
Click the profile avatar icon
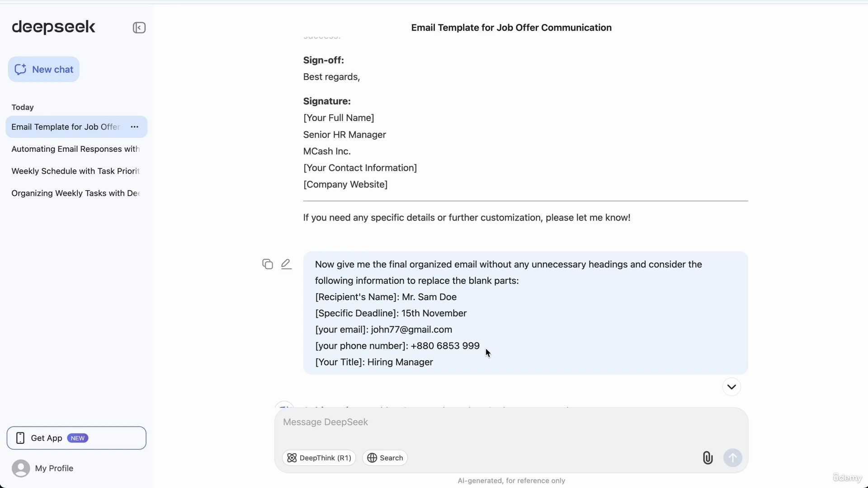pos(21,469)
